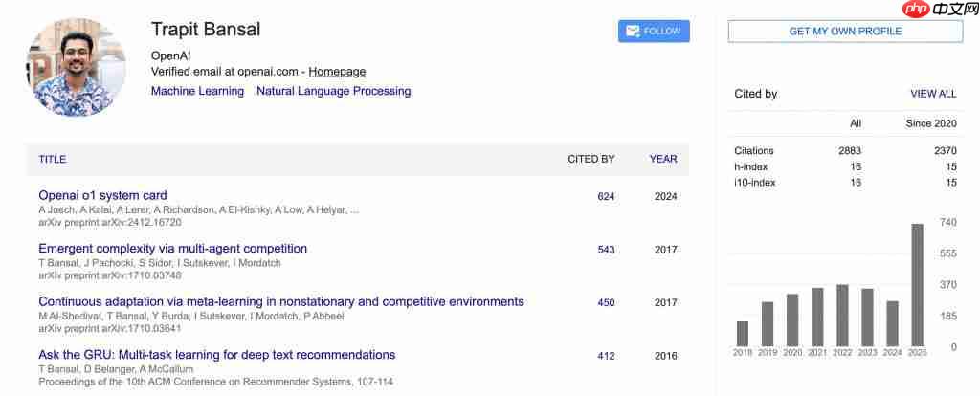Open the Machine Learning interest tag
Image resolution: width=980 pixels, height=396 pixels.
(x=197, y=91)
